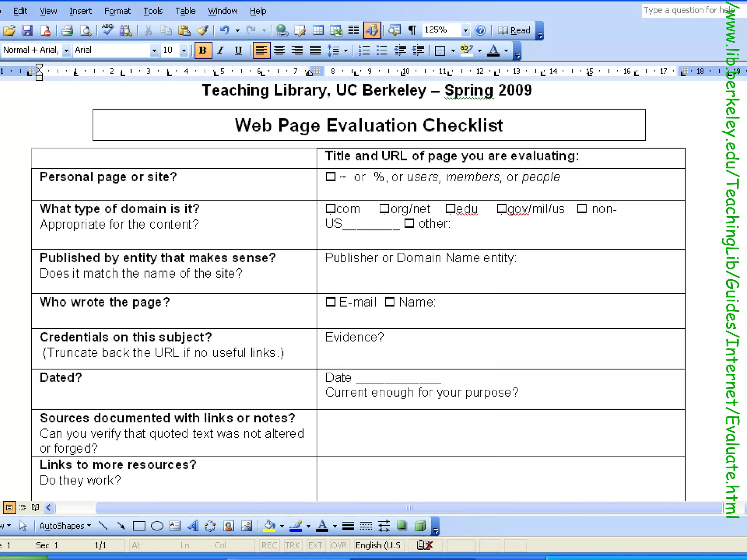Click the Underline button
747x560 pixels.
pyautogui.click(x=238, y=50)
